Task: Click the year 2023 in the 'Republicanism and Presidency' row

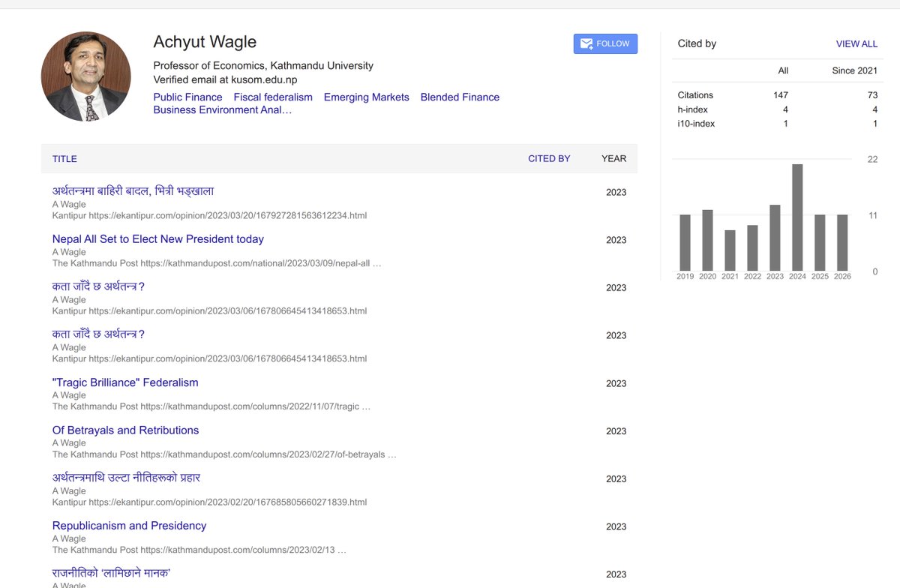Action: pos(616,526)
